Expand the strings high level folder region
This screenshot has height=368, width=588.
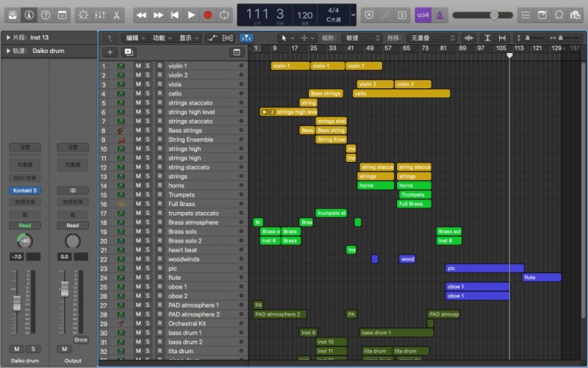tap(265, 112)
